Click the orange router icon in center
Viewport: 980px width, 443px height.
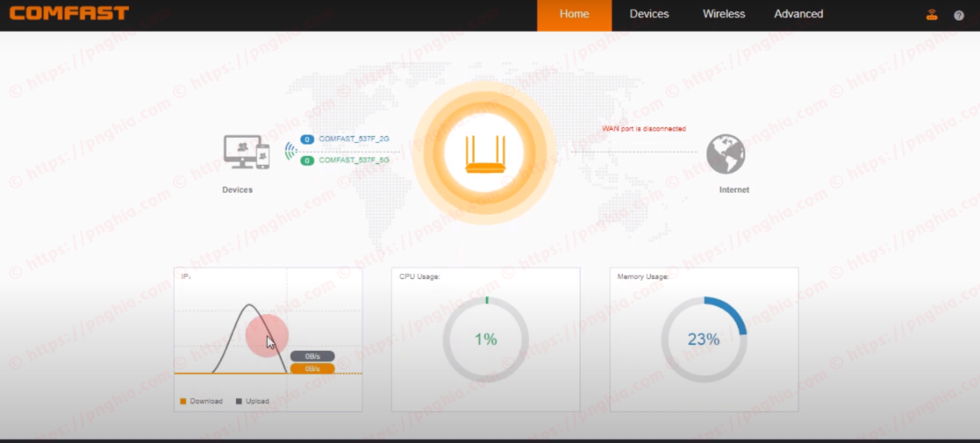(x=484, y=154)
